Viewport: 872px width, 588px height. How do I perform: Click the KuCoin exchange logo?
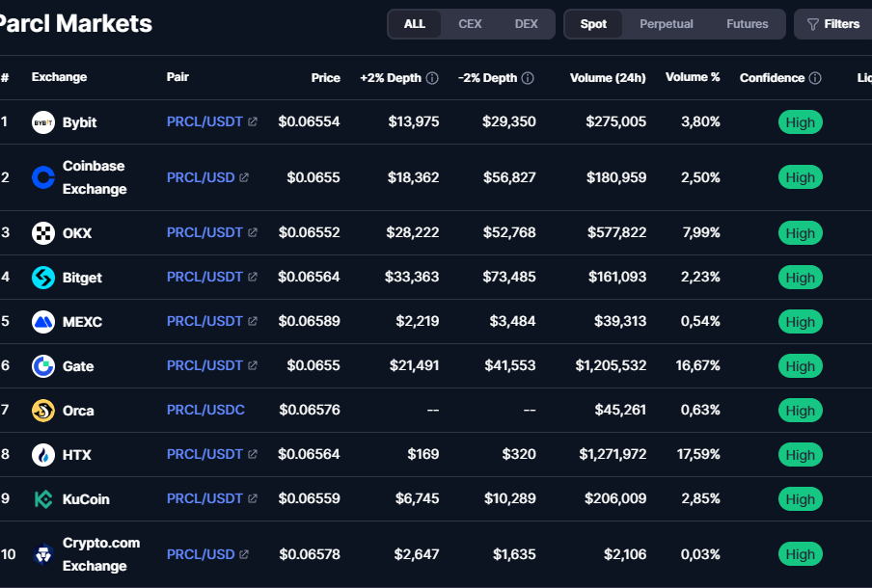[x=43, y=499]
